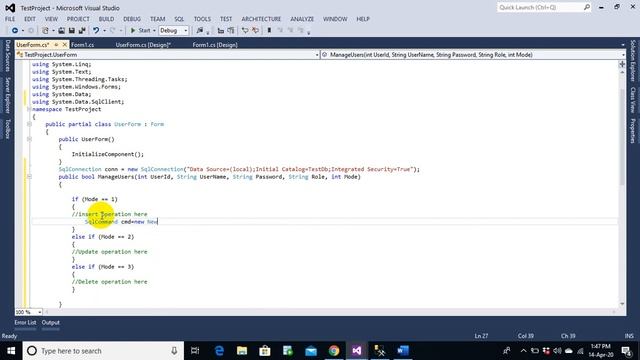
Task: Start debugging with the green Start button
Action: [x=140, y=31]
